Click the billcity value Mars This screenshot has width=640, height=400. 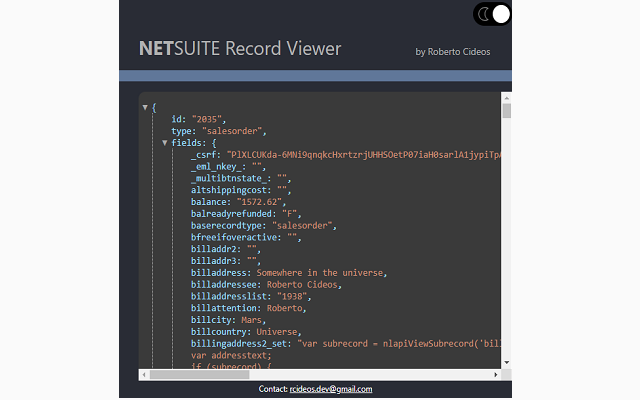[251, 321]
